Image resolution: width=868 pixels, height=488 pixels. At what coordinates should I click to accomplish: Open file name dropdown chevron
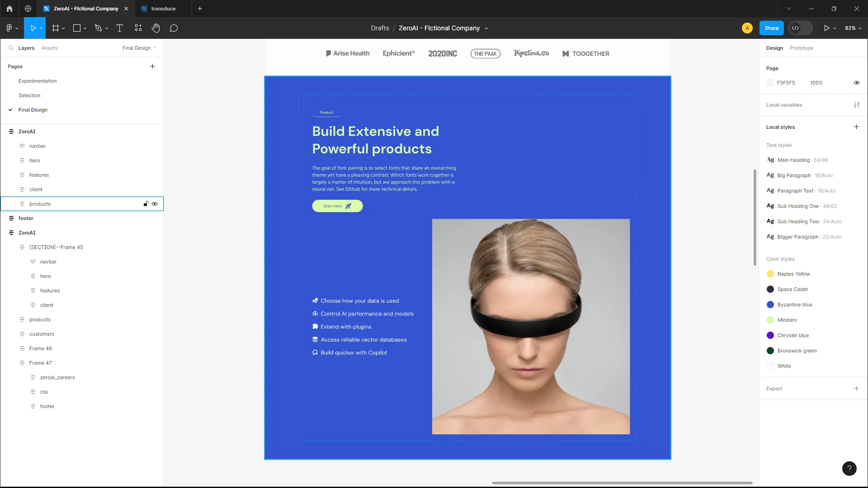(486, 28)
